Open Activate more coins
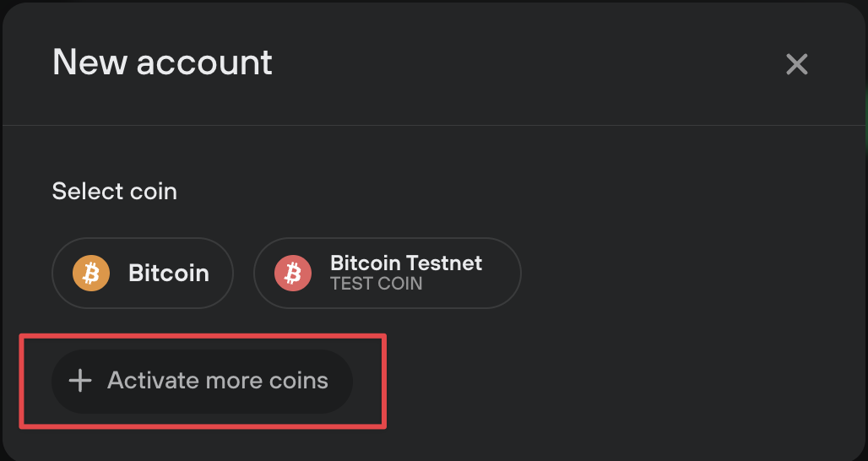 click(202, 382)
